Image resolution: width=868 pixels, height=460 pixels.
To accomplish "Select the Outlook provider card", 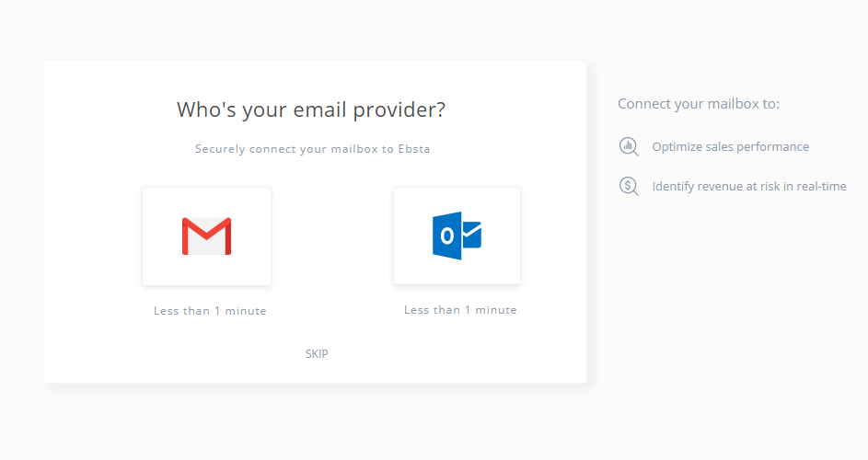I will 457,236.
